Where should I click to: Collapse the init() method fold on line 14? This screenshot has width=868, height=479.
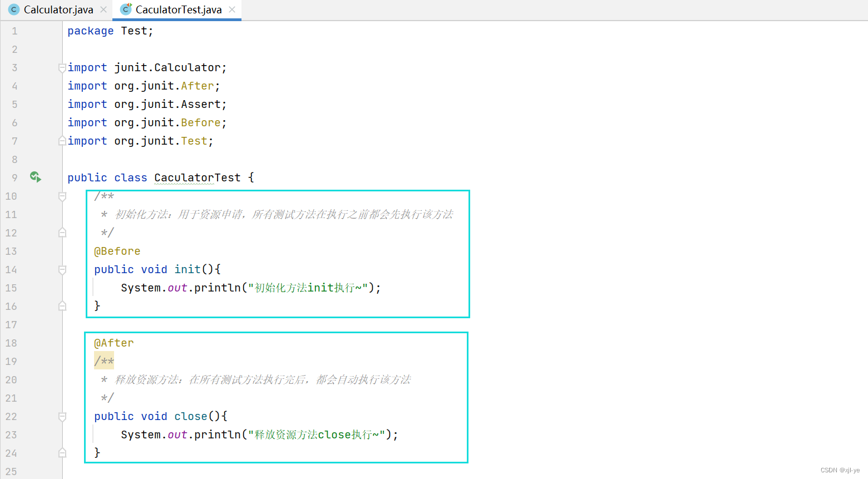tap(62, 270)
